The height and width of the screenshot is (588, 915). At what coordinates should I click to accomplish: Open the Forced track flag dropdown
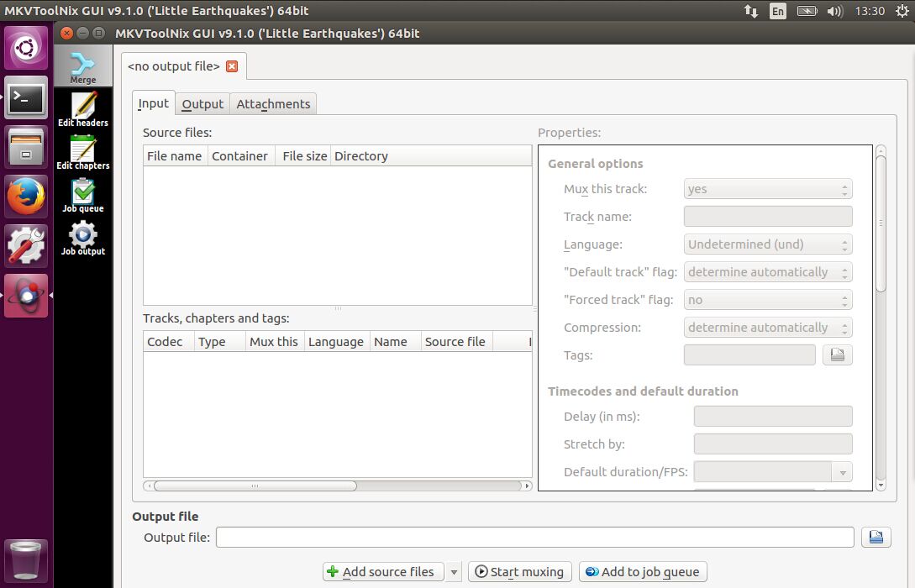tap(768, 300)
